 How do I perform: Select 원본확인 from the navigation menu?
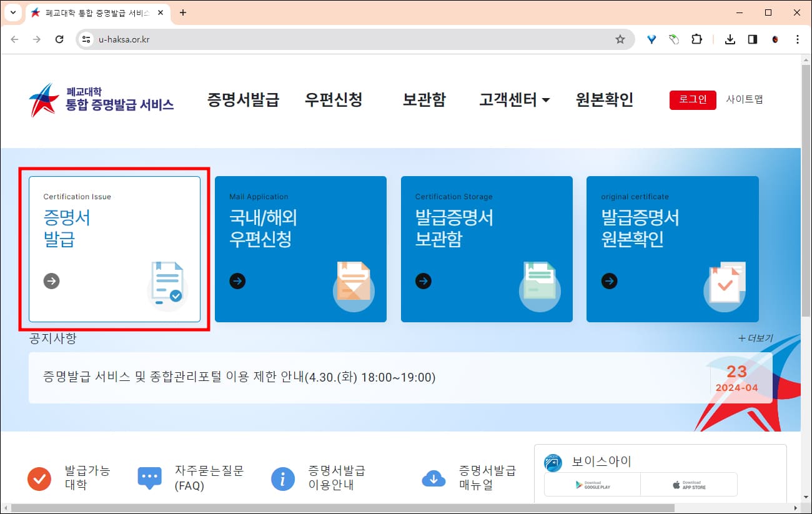pyautogui.click(x=604, y=100)
